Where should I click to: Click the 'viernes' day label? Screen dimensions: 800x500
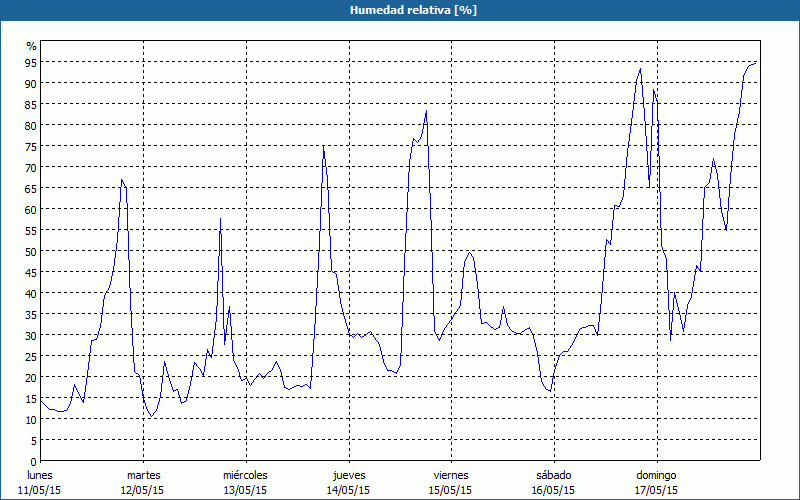(x=451, y=475)
